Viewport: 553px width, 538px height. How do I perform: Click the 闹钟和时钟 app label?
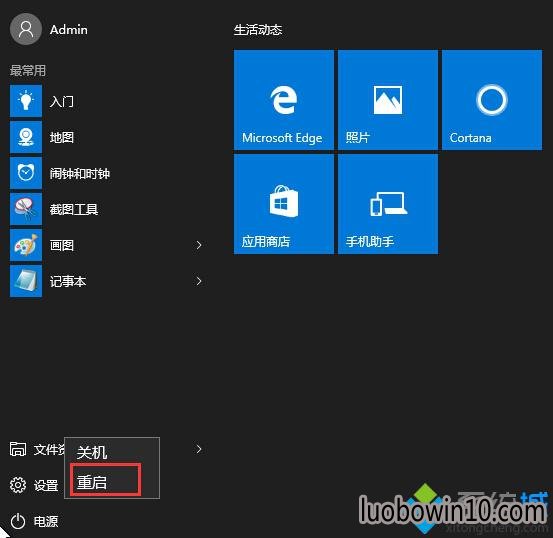(x=80, y=174)
